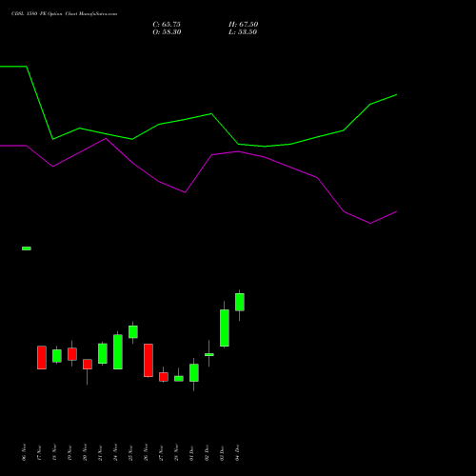This screenshot has width=476, height=476.
Task: Click the thin green 02 Dec candlestick
Action: coord(209,354)
